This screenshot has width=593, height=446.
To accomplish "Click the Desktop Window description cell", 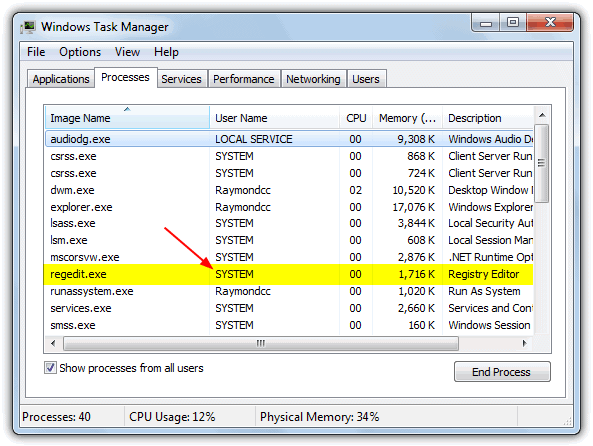I will pos(491,190).
